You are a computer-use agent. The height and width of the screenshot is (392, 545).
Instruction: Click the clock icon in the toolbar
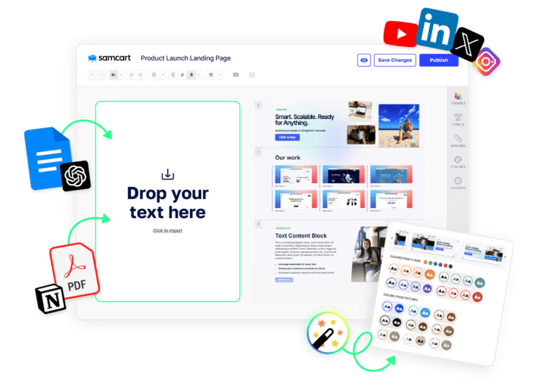coord(252,75)
